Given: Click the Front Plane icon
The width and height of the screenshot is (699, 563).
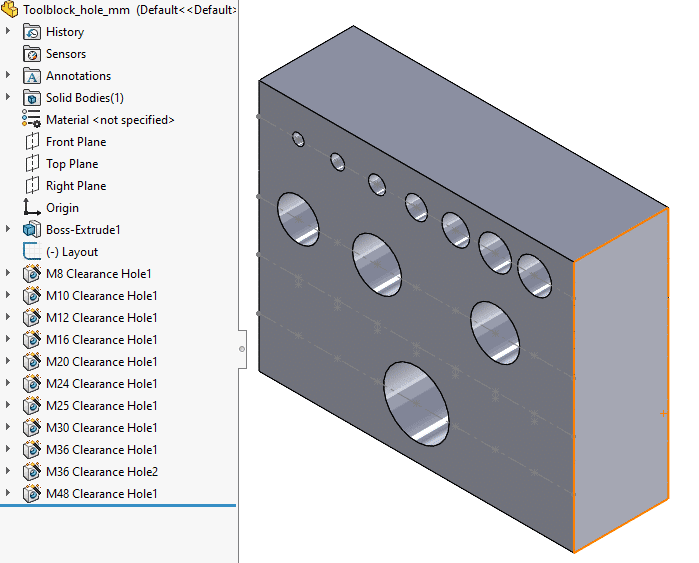Looking at the screenshot, I should pos(32,142).
